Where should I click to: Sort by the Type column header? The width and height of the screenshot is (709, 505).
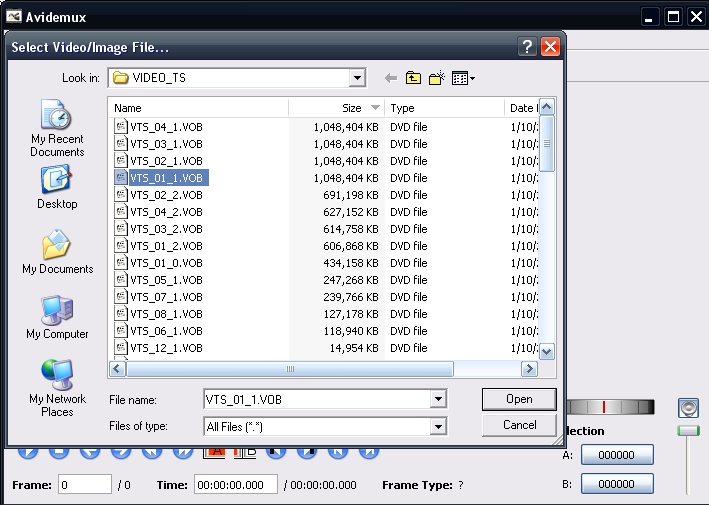click(444, 108)
